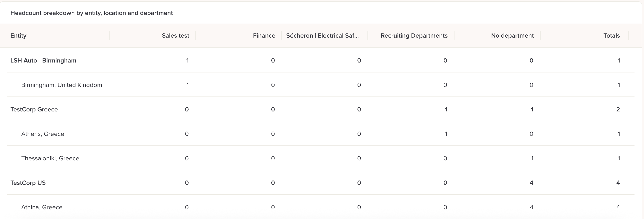
Task: Click the Finance column header
Action: [x=264, y=36]
